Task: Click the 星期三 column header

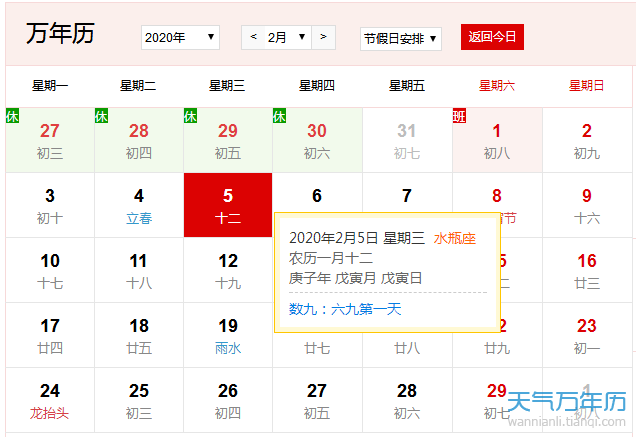Action: 227,86
